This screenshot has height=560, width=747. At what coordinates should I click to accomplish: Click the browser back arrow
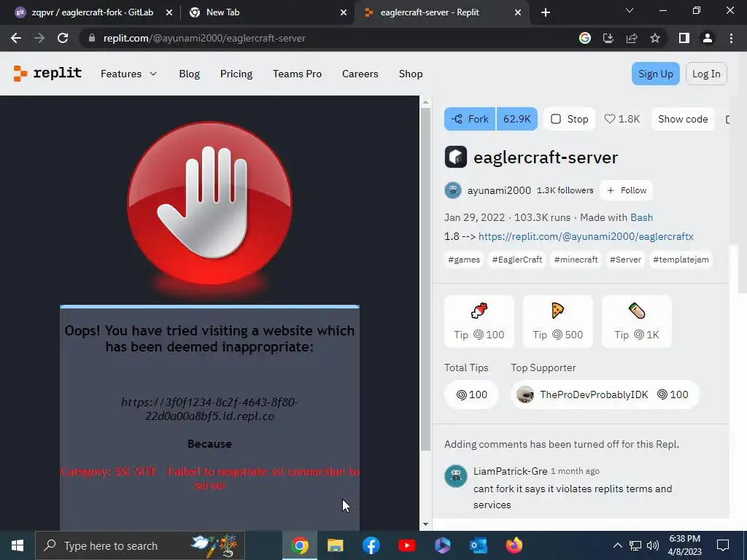16,38
